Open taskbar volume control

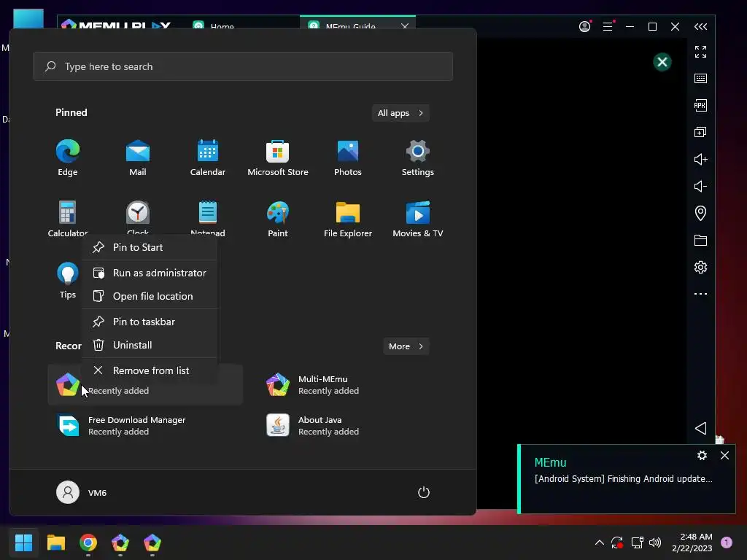pos(655,542)
